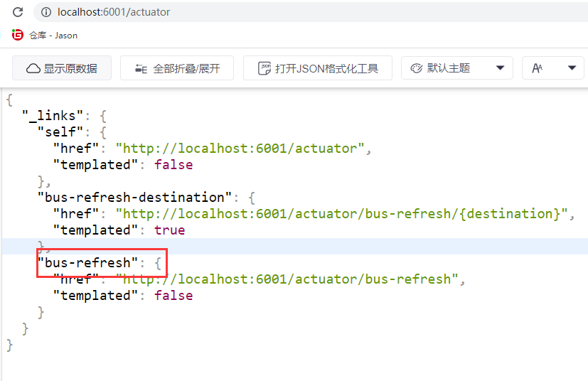Screen dimensions: 588x381
Task: Collapse the "_links" node brace
Action: tap(103, 116)
